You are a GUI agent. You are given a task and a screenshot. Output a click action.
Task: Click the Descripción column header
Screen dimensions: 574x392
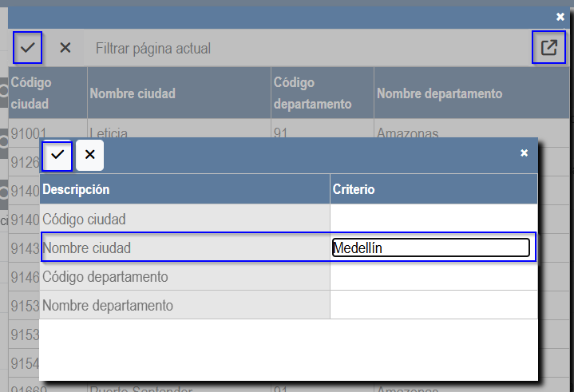[184, 190]
